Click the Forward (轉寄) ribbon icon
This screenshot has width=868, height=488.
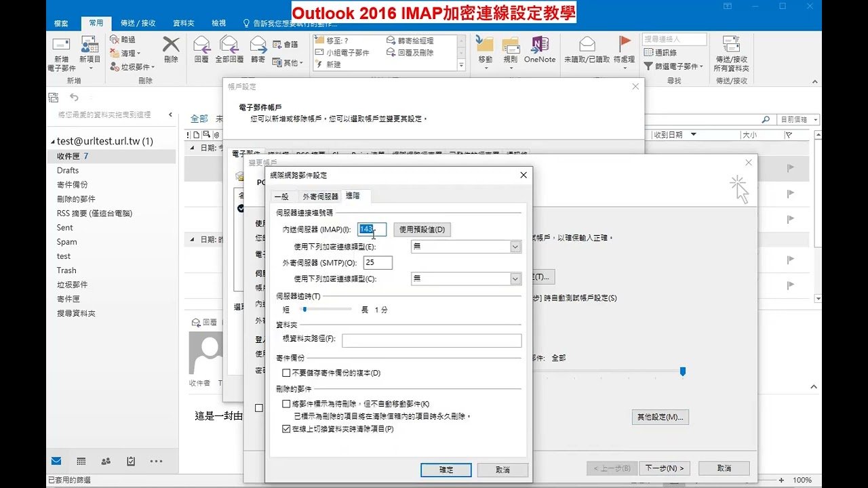[x=258, y=45]
